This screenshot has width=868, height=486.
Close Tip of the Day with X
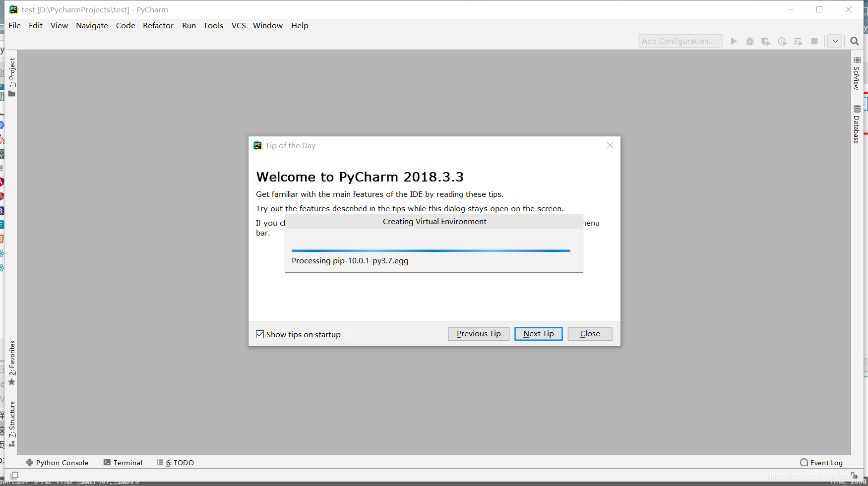click(x=610, y=145)
